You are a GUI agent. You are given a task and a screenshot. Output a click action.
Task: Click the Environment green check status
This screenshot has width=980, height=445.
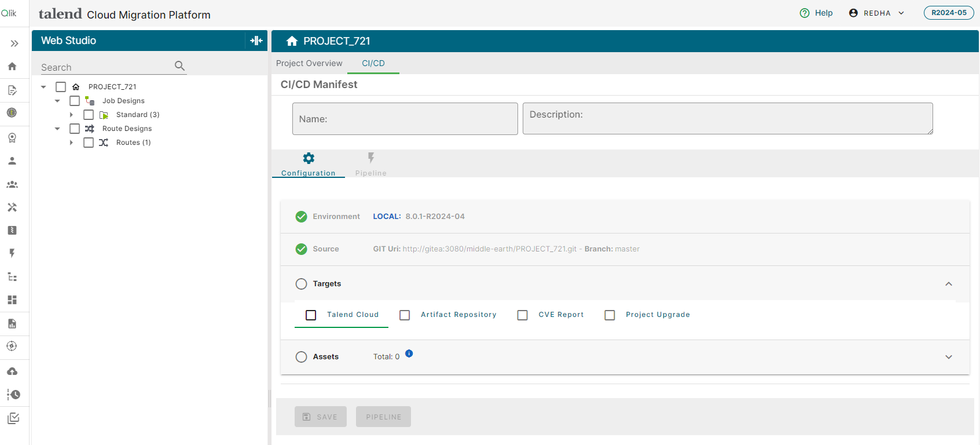coord(302,217)
